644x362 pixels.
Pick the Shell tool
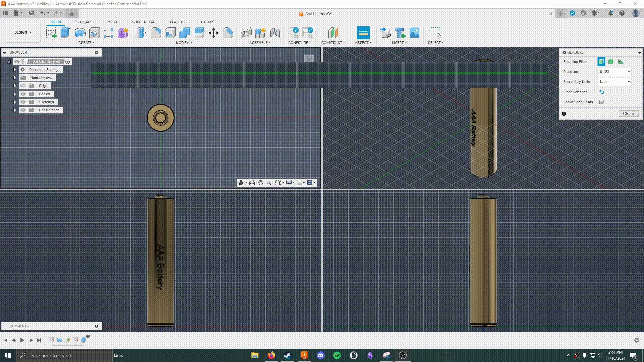170,33
